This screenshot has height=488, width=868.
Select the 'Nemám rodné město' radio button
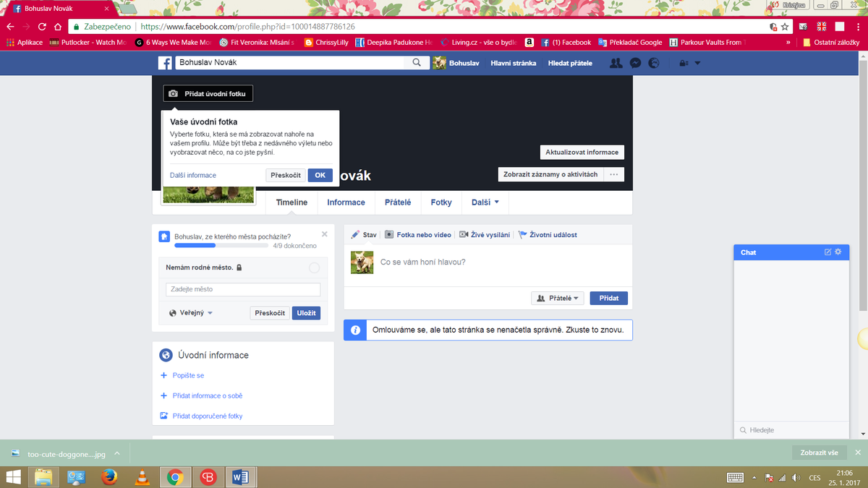pos(314,267)
